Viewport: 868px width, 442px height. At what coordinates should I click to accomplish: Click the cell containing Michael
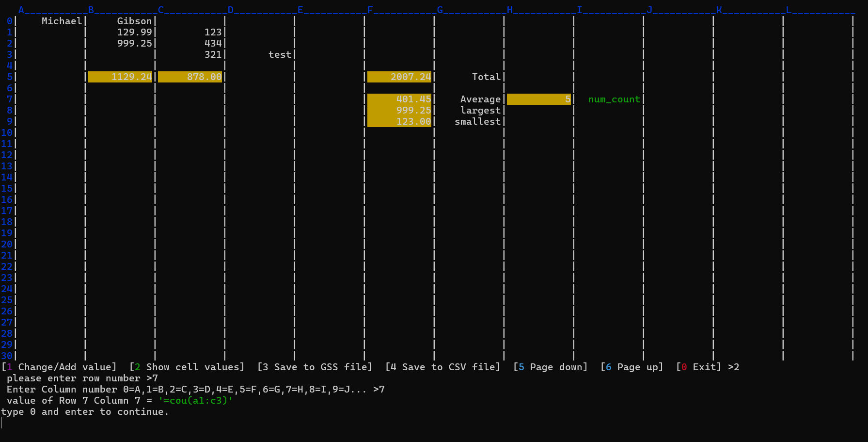62,21
